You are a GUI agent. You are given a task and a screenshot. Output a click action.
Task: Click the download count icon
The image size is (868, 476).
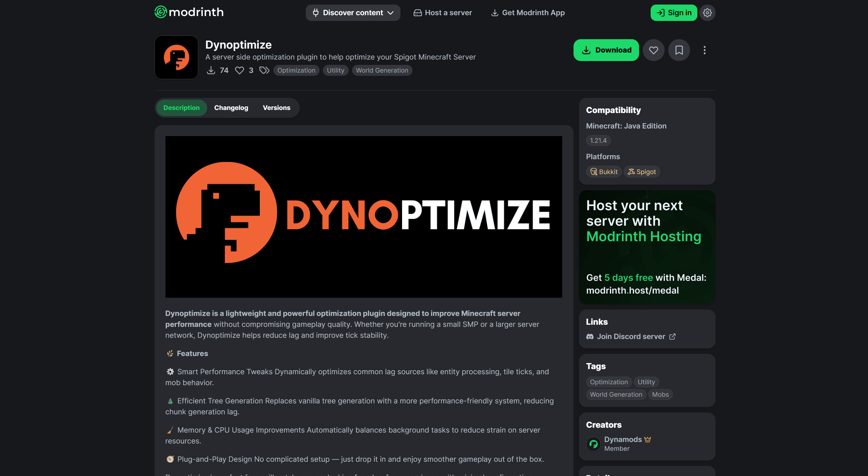click(211, 70)
